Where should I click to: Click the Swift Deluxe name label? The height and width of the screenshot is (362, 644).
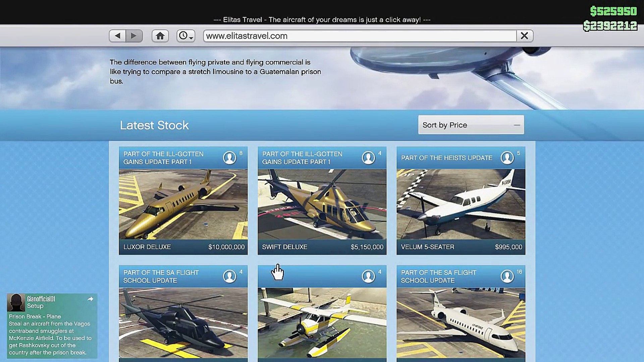[284, 247]
